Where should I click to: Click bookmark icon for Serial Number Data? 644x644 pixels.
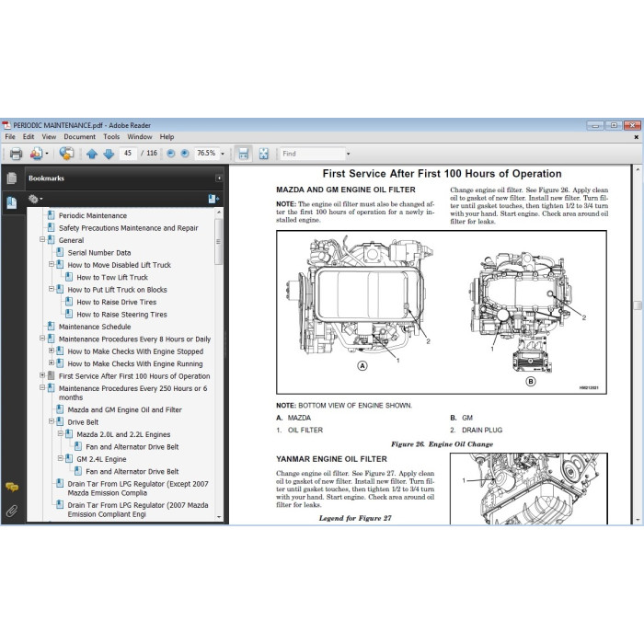click(x=60, y=252)
